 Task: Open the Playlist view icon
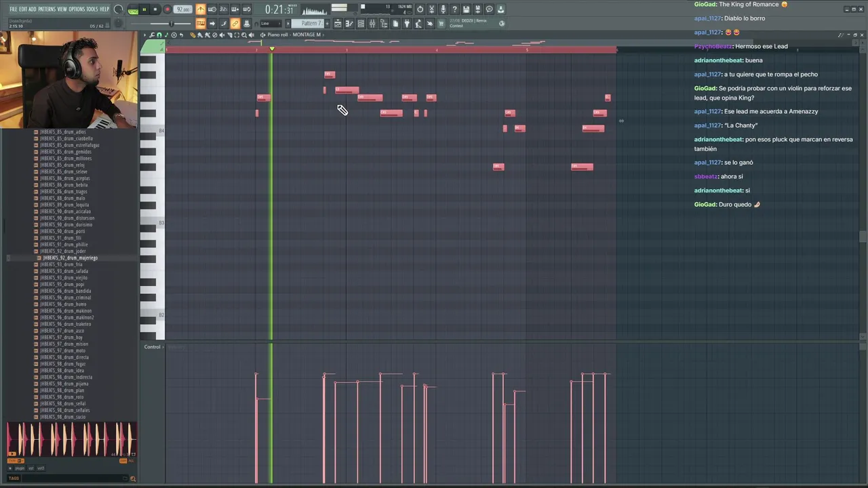tap(338, 24)
